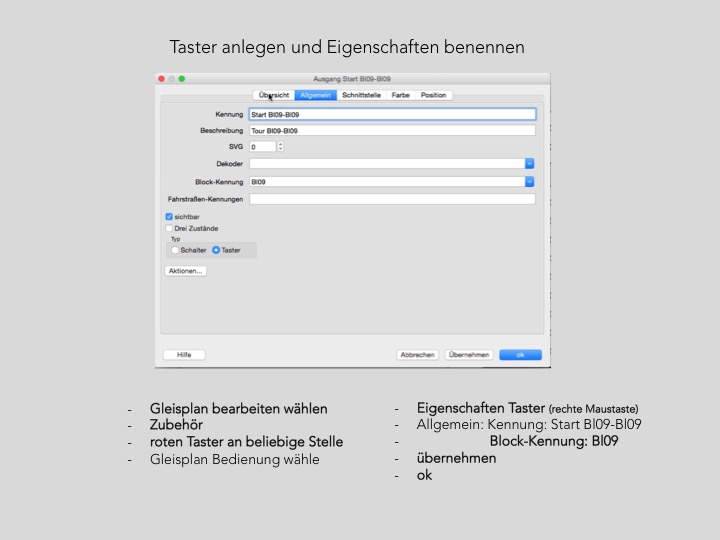The width and height of the screenshot is (720, 540).
Task: Apply changes with Übernehmen button
Action: (468, 355)
